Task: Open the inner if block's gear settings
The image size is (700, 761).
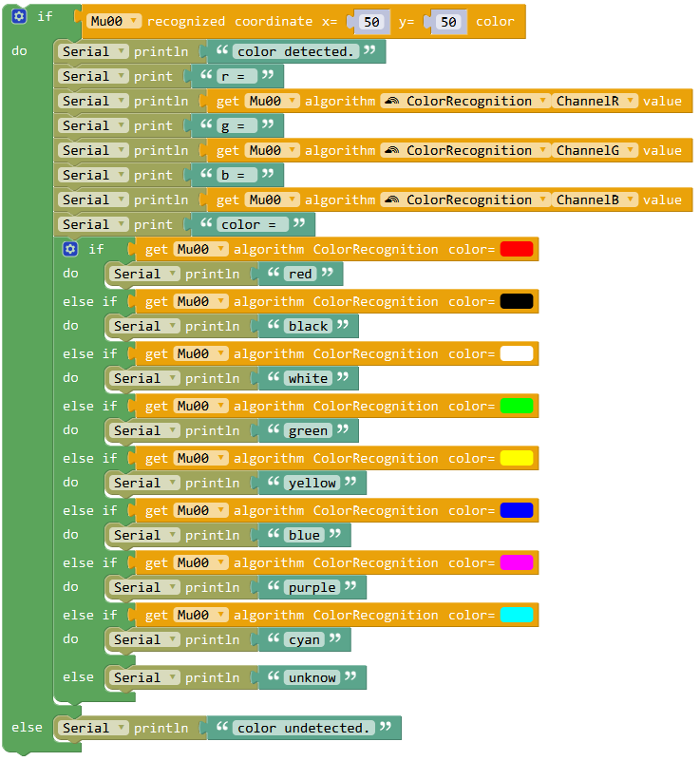Action: (70, 249)
